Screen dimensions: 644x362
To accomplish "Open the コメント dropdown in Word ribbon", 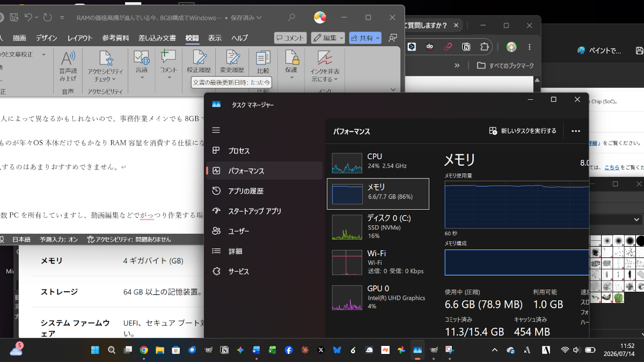I will pyautogui.click(x=169, y=65).
